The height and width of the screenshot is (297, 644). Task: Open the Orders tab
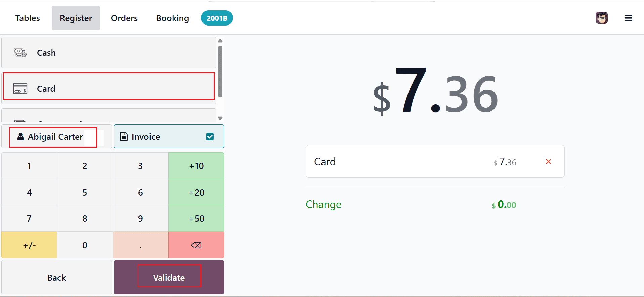tap(124, 18)
